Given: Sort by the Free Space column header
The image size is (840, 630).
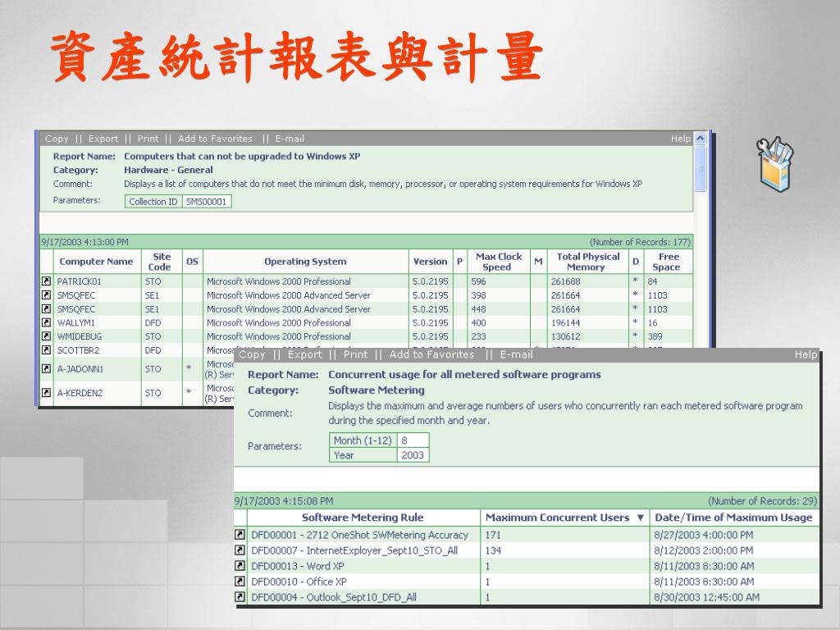Looking at the screenshot, I should pos(668,262).
